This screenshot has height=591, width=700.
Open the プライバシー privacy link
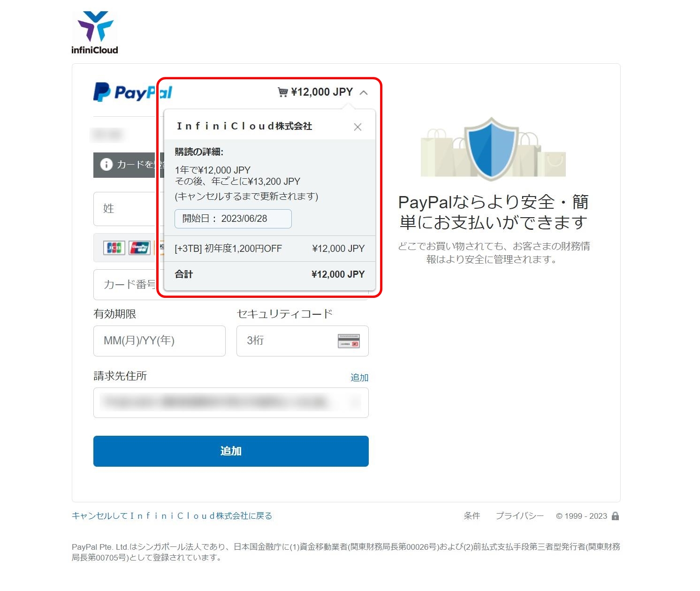(x=519, y=516)
